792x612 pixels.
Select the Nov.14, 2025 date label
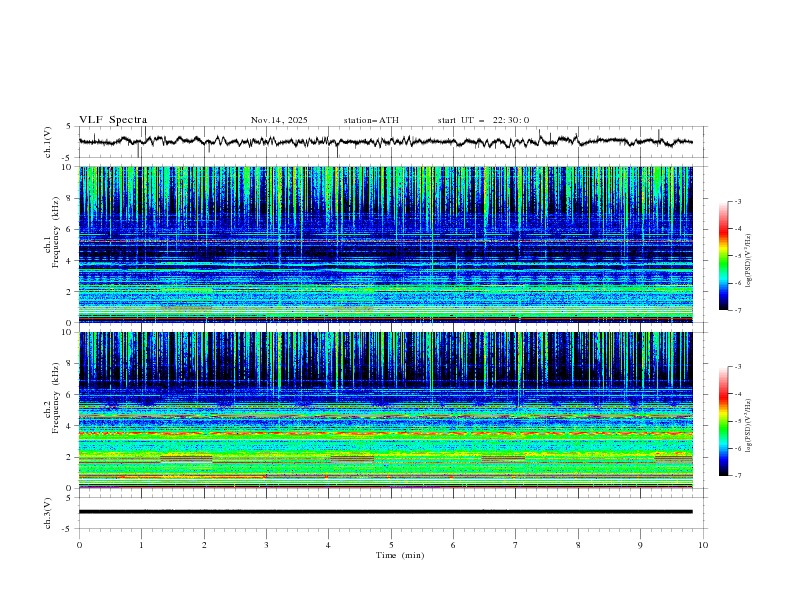(x=279, y=120)
